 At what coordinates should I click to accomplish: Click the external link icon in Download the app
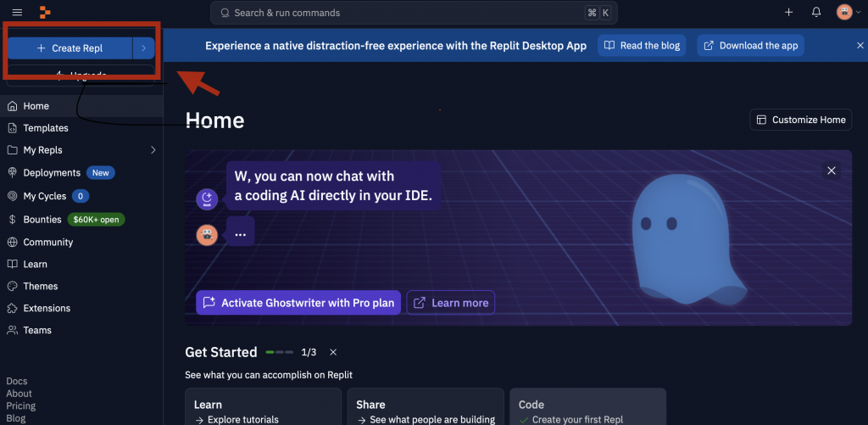click(709, 46)
